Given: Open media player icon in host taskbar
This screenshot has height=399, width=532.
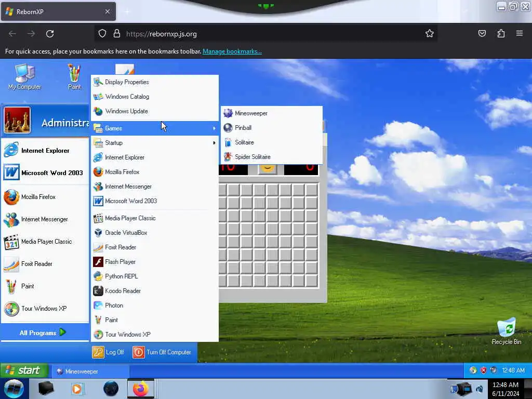Looking at the screenshot, I should tap(77, 389).
